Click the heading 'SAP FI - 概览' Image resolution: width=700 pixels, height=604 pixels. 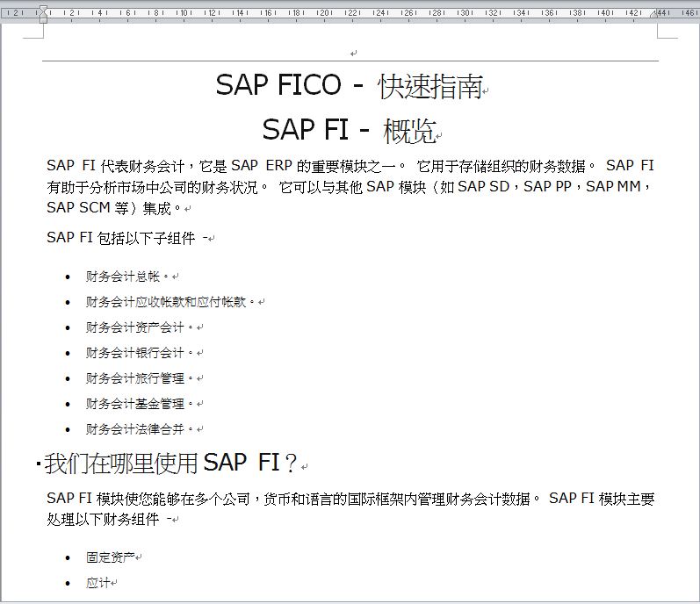tap(349, 130)
